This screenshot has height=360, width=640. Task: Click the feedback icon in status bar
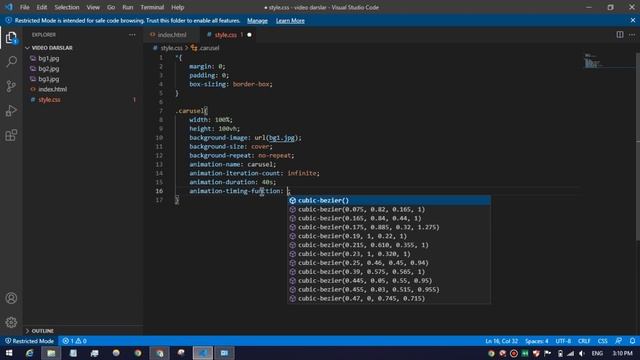click(x=619, y=341)
